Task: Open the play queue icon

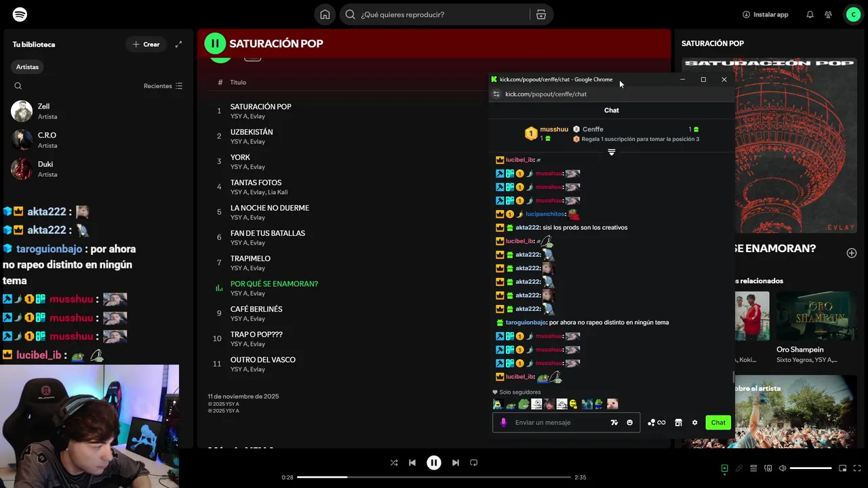Action: click(753, 468)
